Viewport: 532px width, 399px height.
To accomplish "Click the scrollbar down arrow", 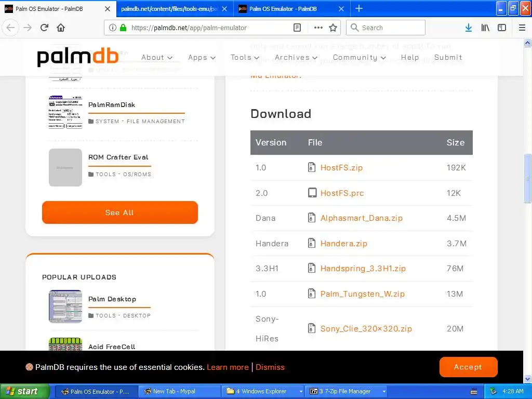I will (x=527, y=379).
